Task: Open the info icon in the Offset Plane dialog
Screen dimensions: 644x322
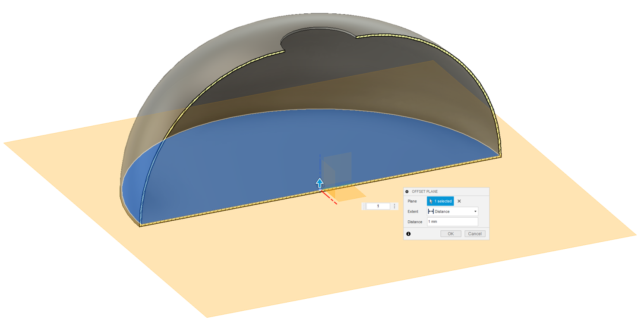Action: coord(408,234)
